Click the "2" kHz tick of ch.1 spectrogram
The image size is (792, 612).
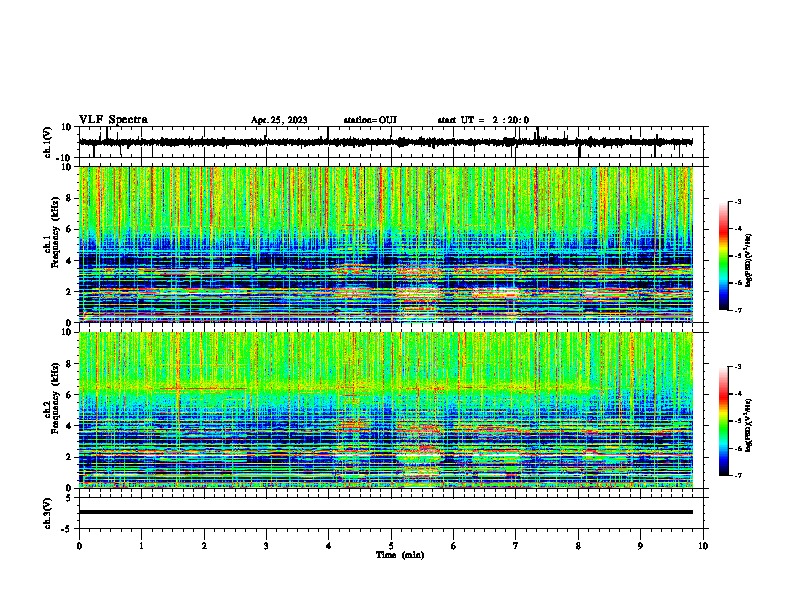[69, 291]
